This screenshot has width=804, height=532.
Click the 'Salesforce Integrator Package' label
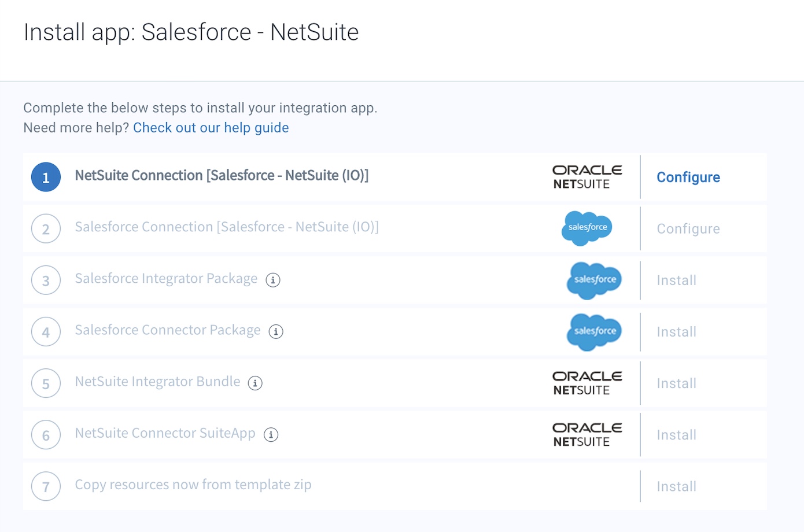coord(166,279)
